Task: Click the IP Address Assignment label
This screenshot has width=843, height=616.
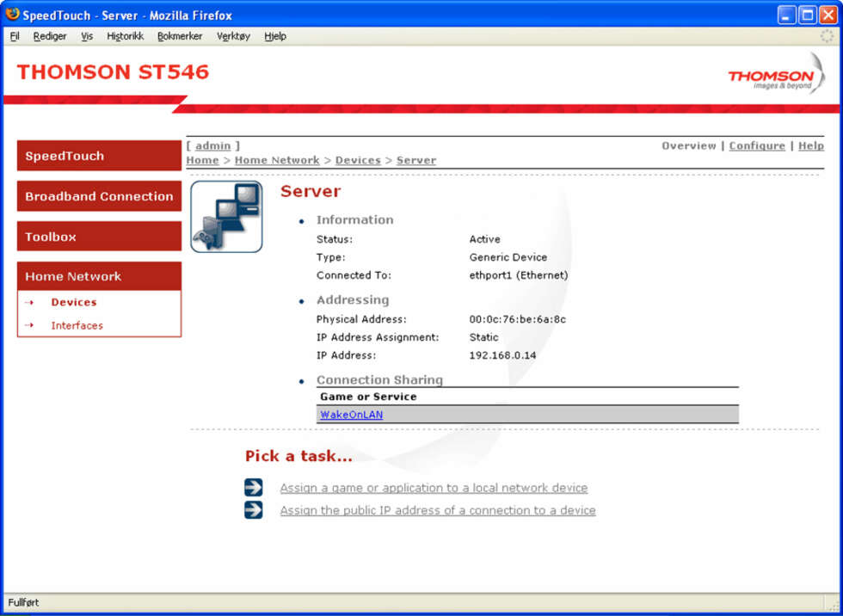Action: [378, 337]
